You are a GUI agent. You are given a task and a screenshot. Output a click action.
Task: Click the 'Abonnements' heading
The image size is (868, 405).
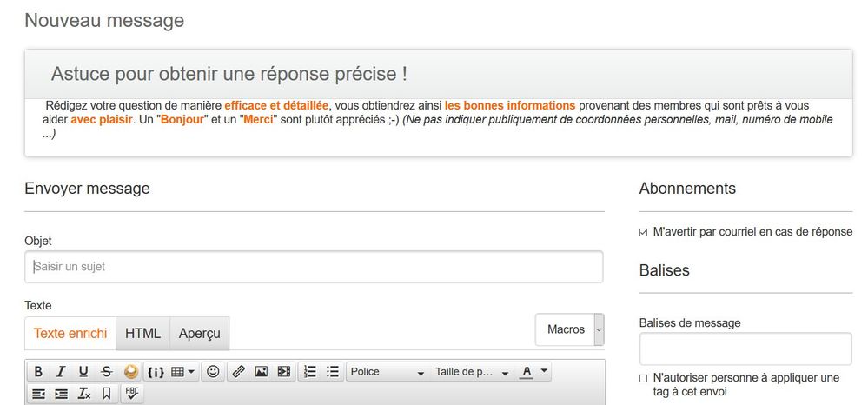(x=687, y=189)
